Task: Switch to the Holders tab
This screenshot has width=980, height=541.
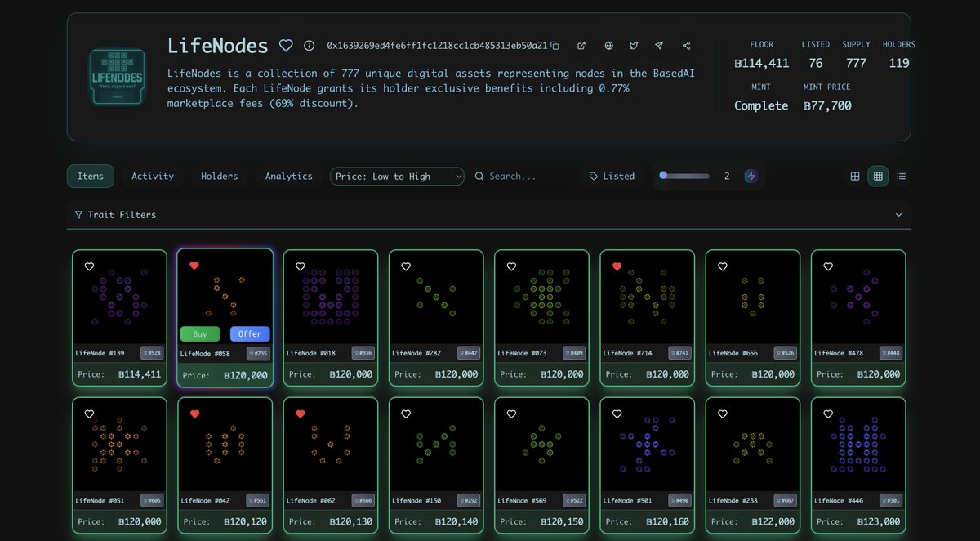Action: (220, 176)
